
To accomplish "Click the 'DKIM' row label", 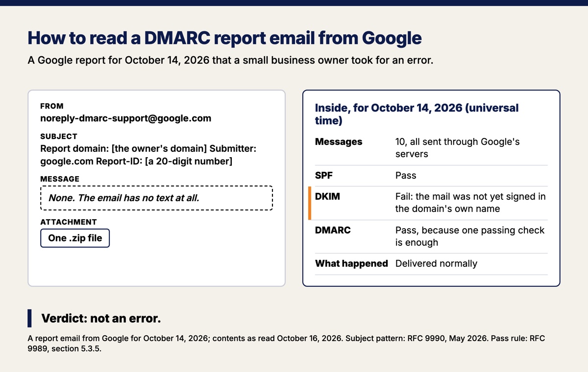I will tap(327, 197).
